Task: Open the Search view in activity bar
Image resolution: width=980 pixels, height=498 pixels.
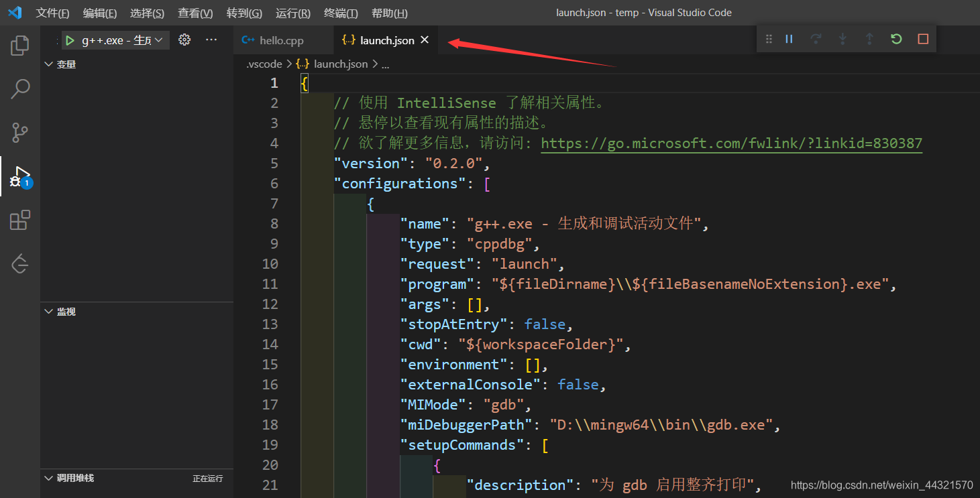Action: 20,88
